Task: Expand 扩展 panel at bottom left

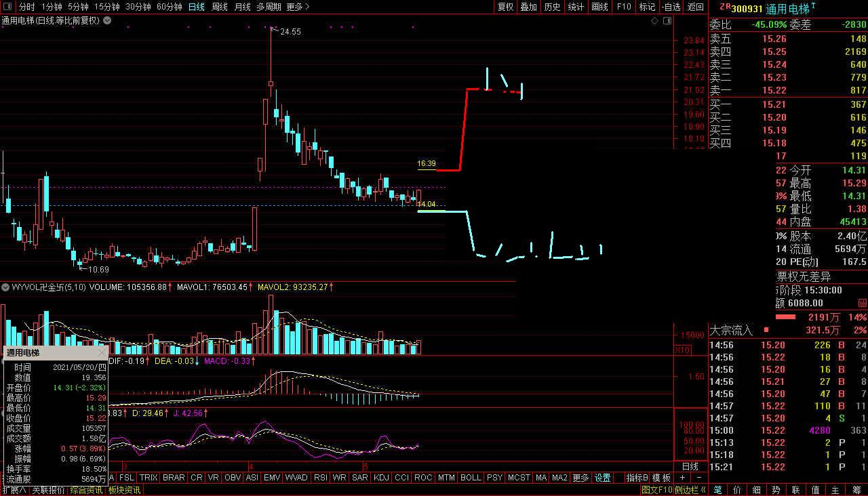Action: coord(14,490)
